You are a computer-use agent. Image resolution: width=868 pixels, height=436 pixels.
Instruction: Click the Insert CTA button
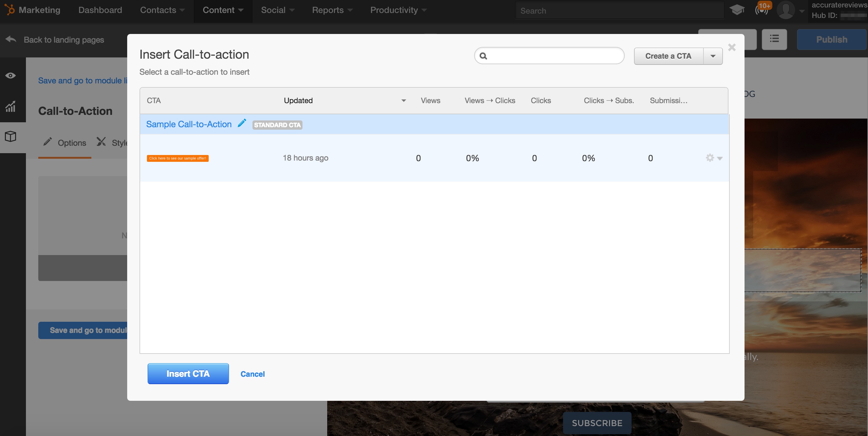pos(188,374)
